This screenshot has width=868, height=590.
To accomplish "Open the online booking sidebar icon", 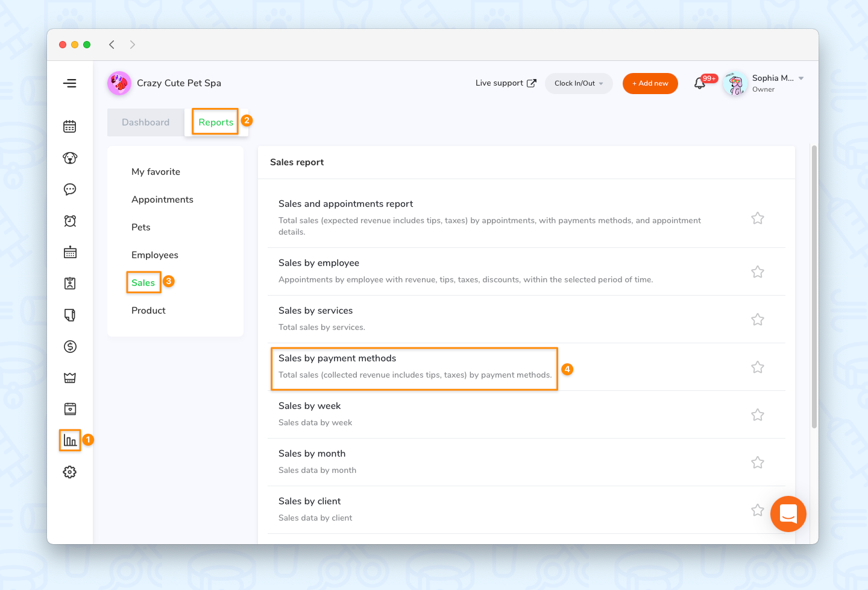I will click(x=70, y=409).
